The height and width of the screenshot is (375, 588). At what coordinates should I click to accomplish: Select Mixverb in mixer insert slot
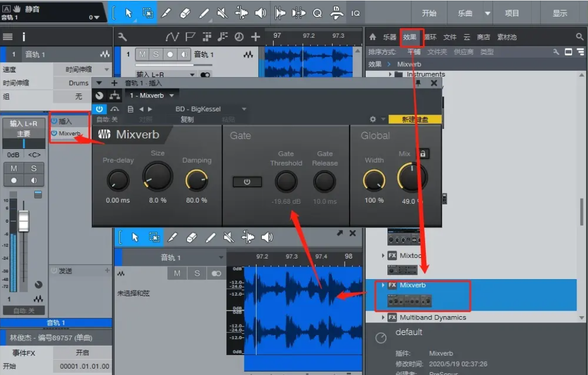coord(69,133)
